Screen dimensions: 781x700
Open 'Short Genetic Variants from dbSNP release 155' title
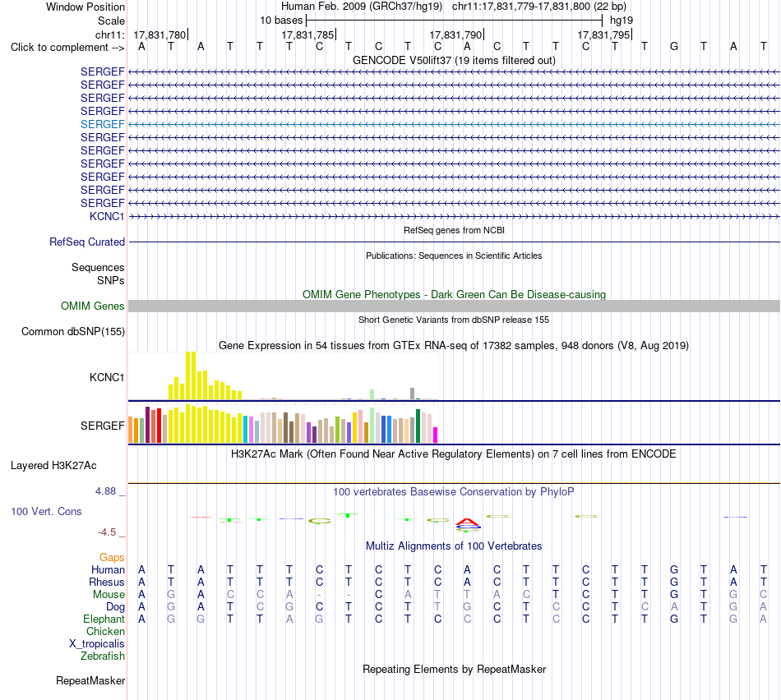coord(454,320)
